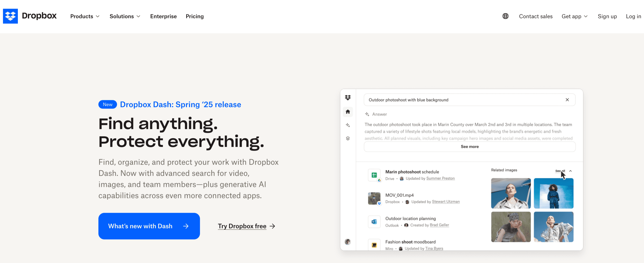The image size is (644, 263).
Task: Click Dropbox wordmark text in header
Action: pos(39,16)
